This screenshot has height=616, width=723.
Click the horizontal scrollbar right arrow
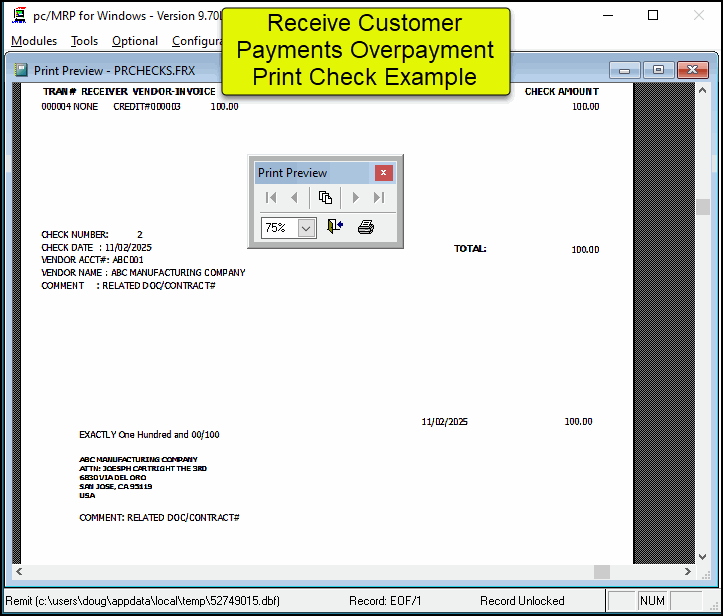click(x=687, y=572)
